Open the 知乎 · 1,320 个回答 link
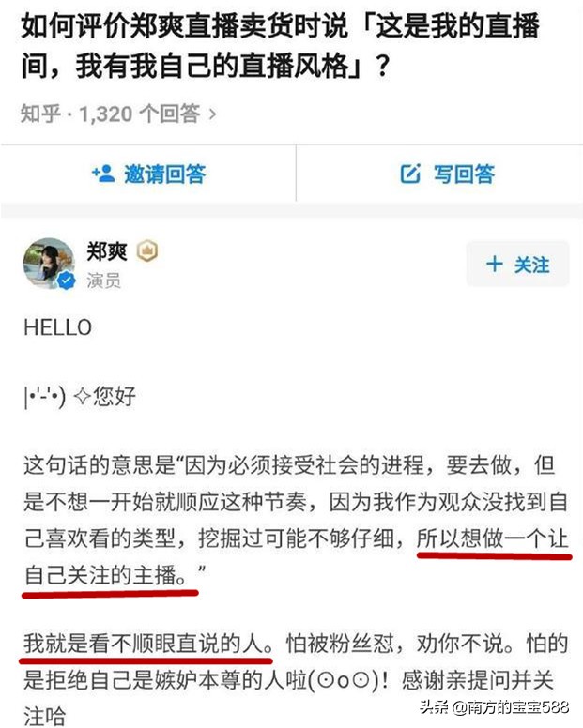Viewport: 583px width, 728px height. tap(118, 114)
